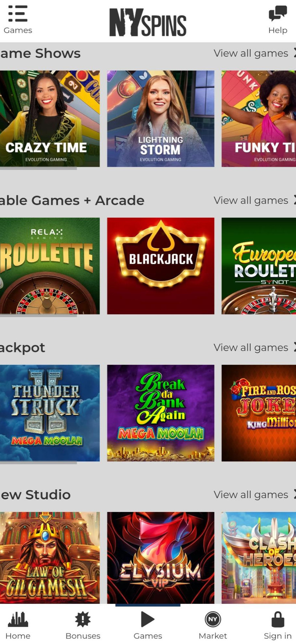Screen dimensions: 296x644
Task: Open Relax Gaming Roulette thumbnail
Action: click(x=50, y=266)
